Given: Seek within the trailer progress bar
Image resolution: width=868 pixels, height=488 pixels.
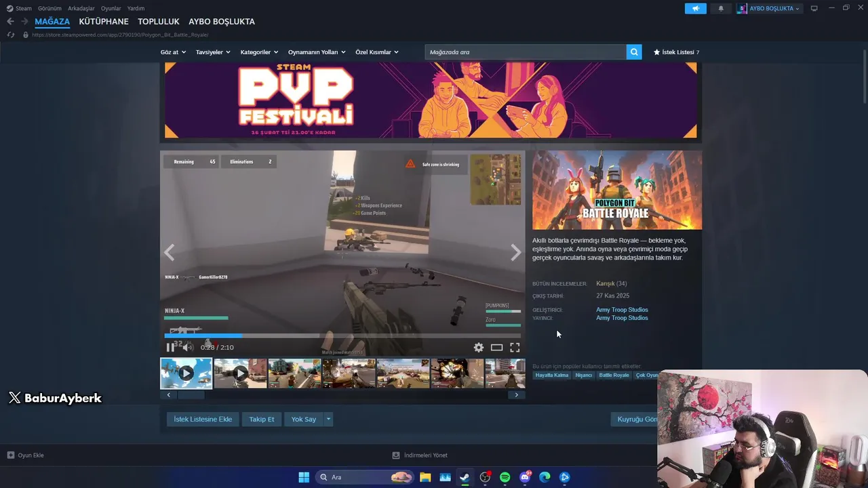Looking at the screenshot, I should [342, 335].
